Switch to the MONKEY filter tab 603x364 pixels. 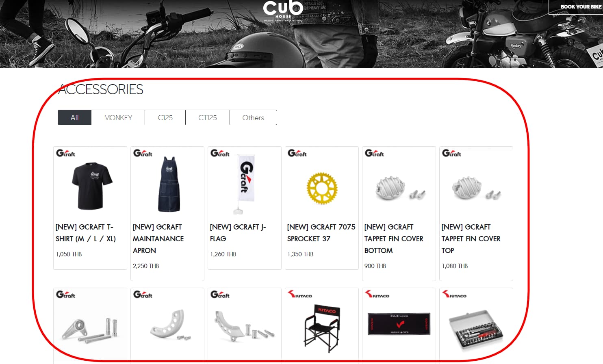(x=118, y=117)
